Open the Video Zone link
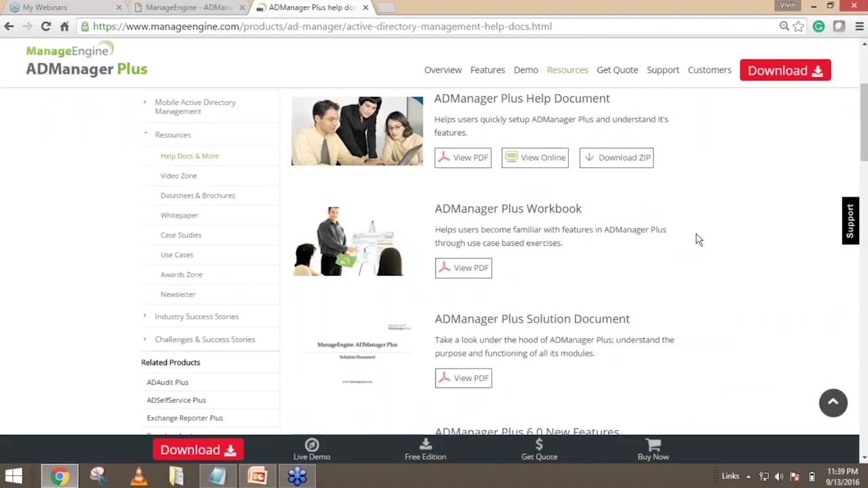 click(x=178, y=176)
